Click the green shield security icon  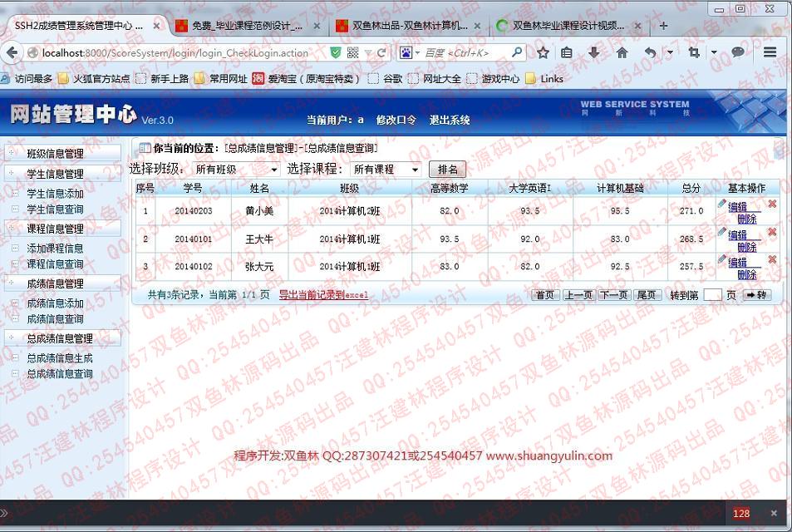(336, 52)
